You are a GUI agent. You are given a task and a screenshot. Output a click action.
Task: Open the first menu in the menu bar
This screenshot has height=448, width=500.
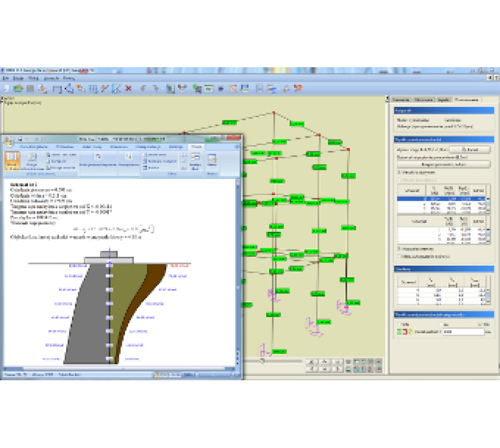(6, 77)
